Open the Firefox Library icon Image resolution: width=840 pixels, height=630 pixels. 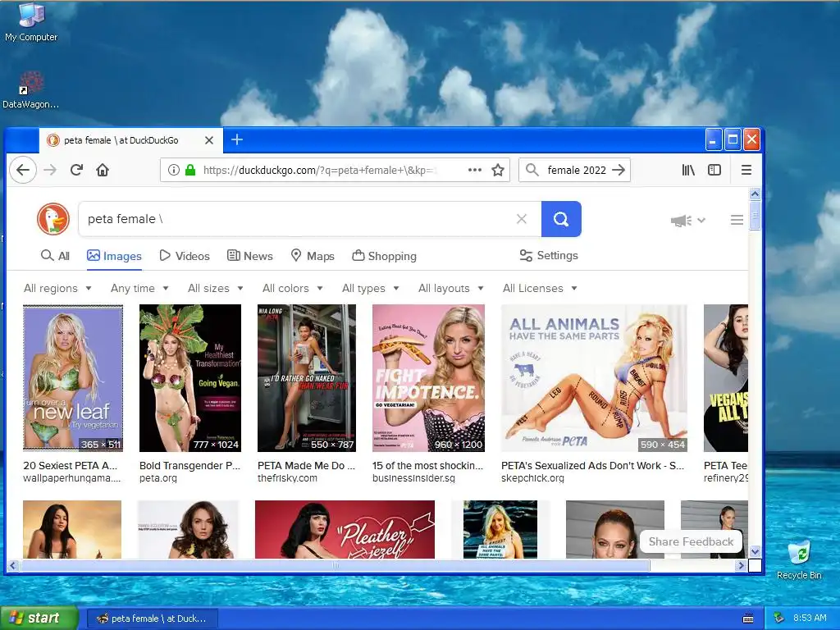(x=688, y=171)
